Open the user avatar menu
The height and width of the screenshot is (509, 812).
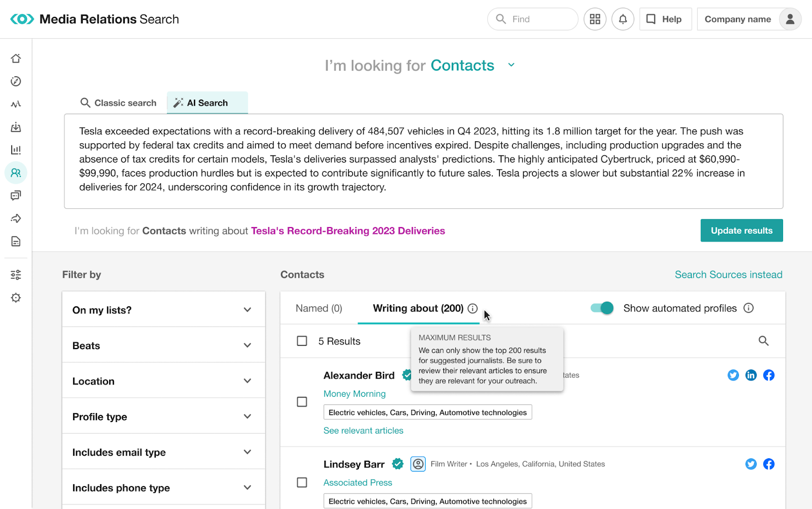coord(790,19)
